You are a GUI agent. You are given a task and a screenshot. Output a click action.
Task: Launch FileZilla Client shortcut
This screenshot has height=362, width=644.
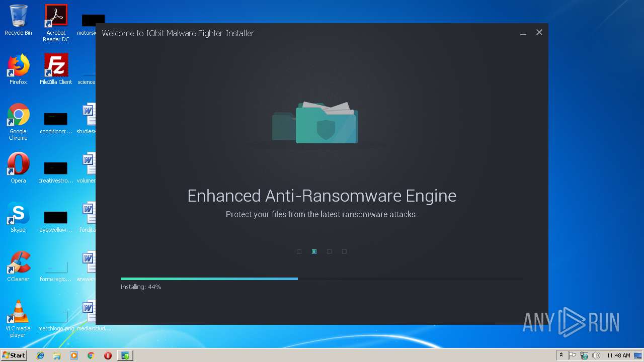click(x=56, y=69)
